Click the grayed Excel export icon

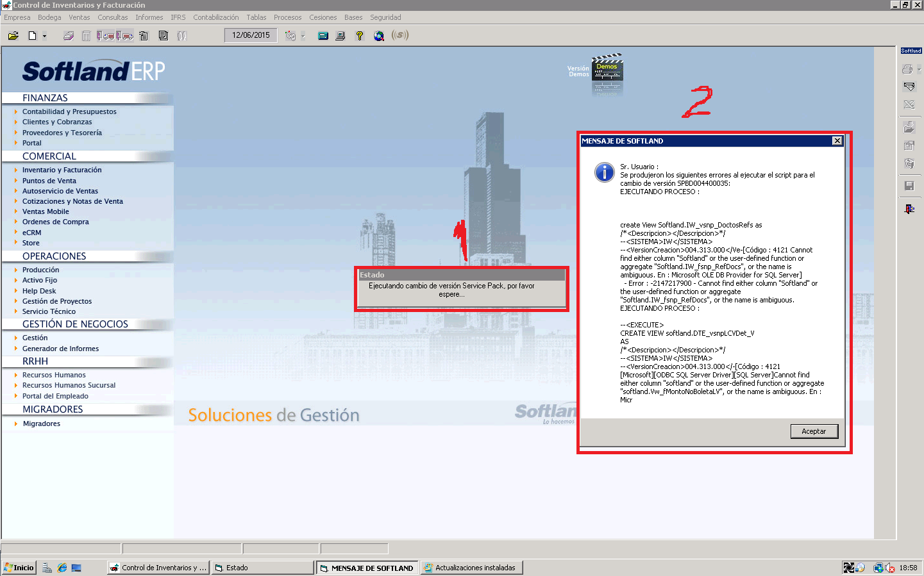909,104
